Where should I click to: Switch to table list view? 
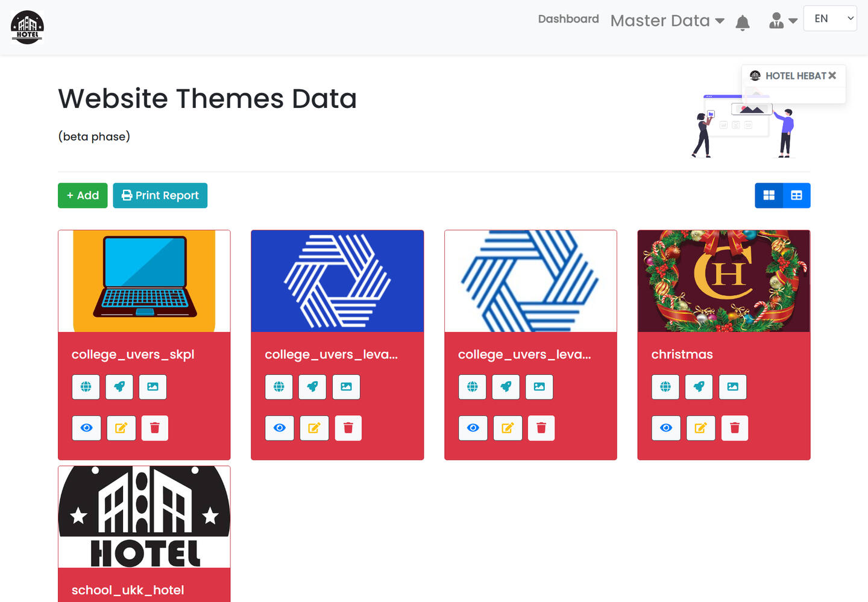point(796,195)
